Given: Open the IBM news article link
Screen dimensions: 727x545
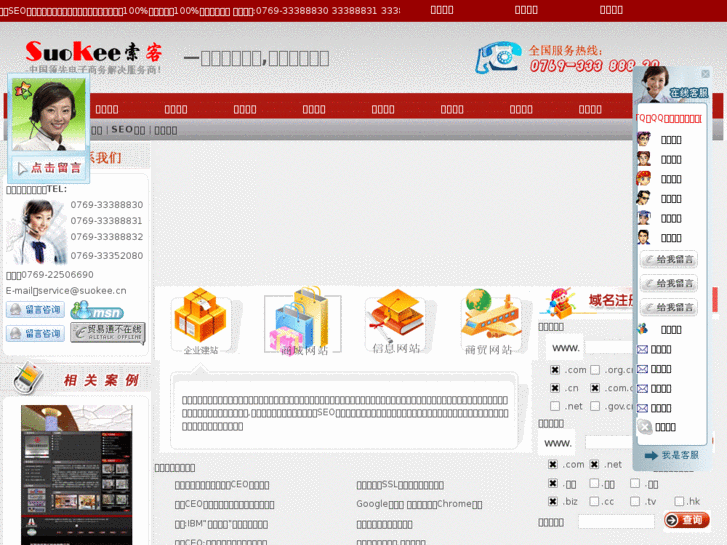Looking at the screenshot, I should [221, 524].
